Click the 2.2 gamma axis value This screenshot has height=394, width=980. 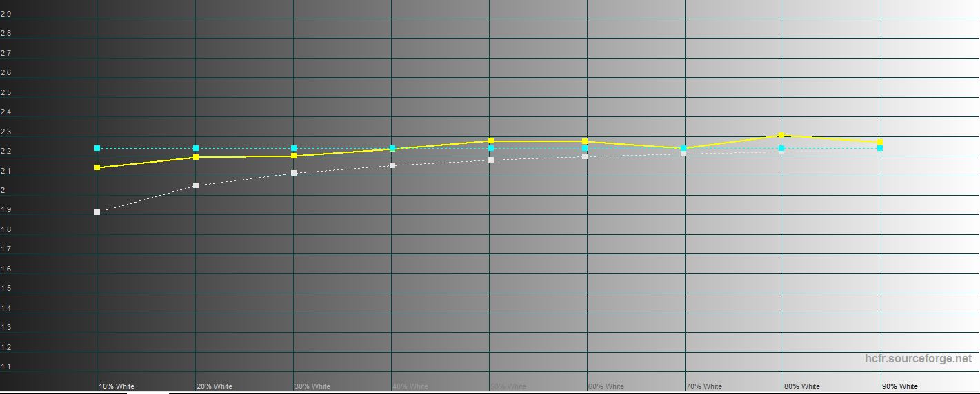point(6,151)
